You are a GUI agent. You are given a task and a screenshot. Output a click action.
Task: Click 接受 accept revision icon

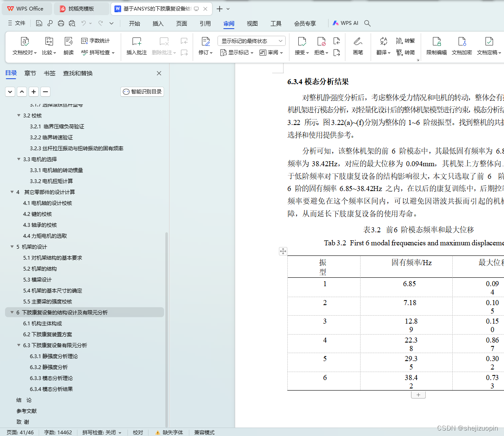click(302, 42)
